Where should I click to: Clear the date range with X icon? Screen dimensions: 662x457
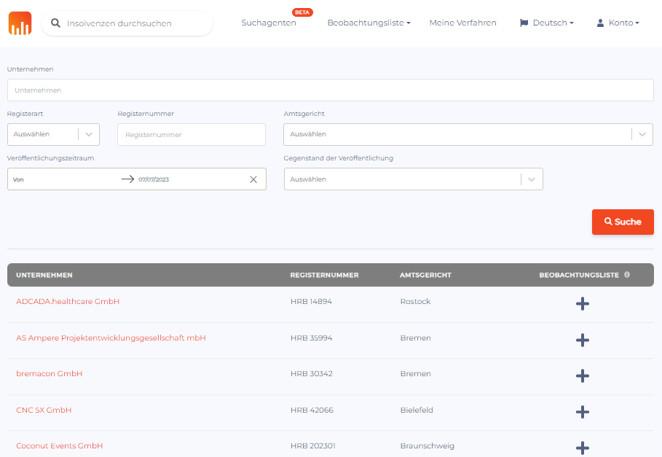[x=253, y=180]
